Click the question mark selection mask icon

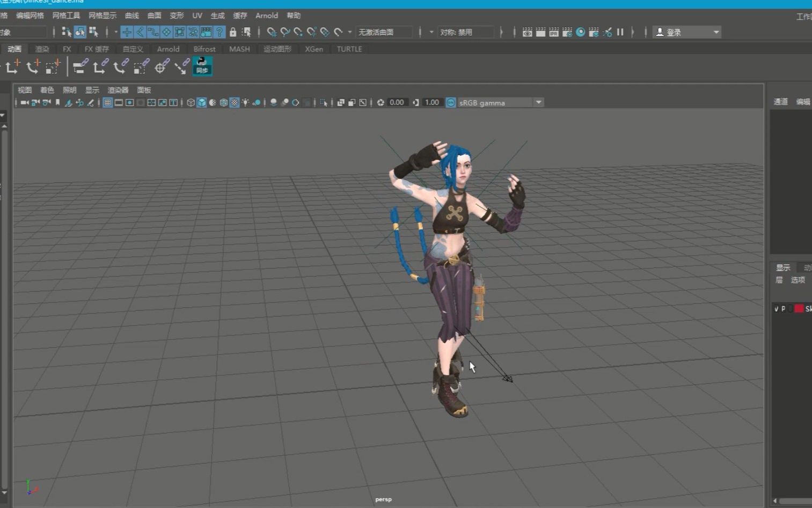[220, 32]
